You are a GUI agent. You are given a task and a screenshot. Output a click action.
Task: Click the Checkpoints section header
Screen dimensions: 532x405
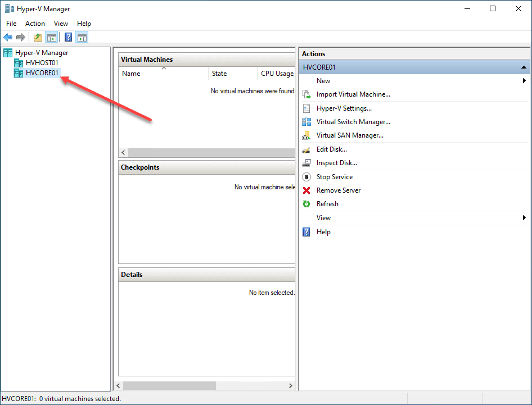[x=207, y=167]
